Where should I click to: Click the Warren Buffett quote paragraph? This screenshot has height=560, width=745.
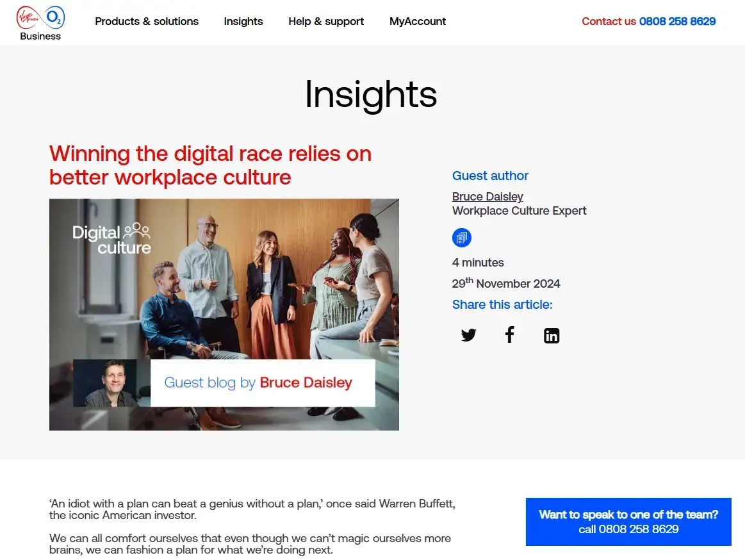coord(252,509)
